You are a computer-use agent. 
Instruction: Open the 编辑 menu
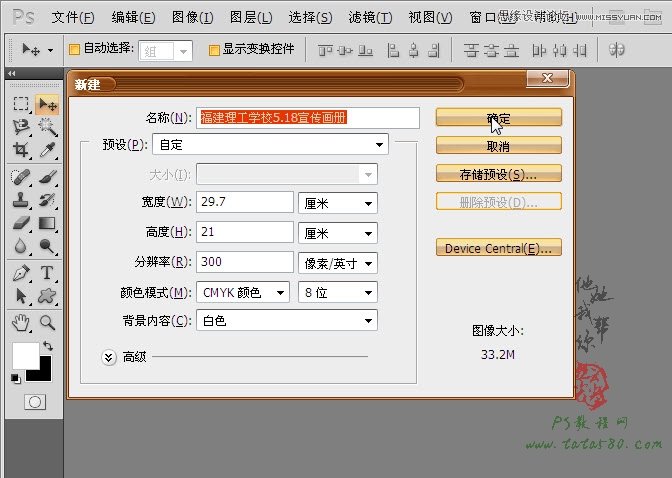(x=133, y=17)
